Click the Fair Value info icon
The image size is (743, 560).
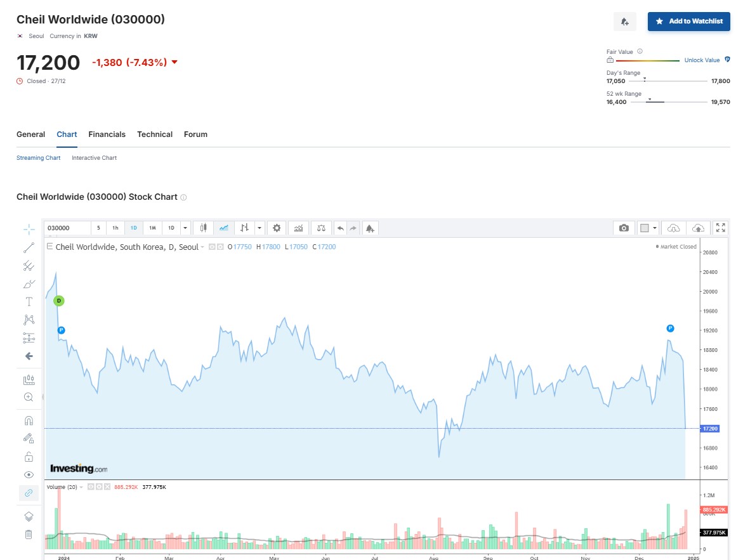click(x=640, y=51)
